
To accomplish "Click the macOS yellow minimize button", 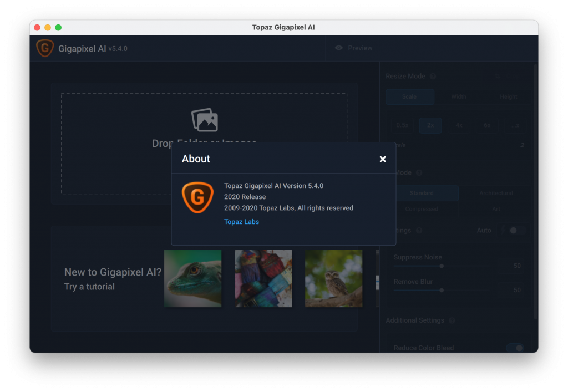I will tap(48, 28).
